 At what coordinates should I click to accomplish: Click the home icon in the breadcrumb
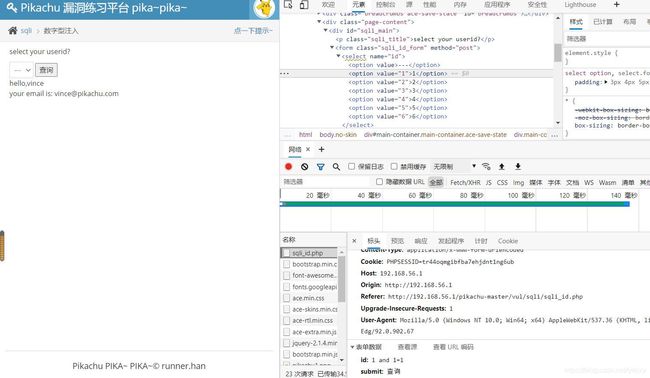click(13, 31)
